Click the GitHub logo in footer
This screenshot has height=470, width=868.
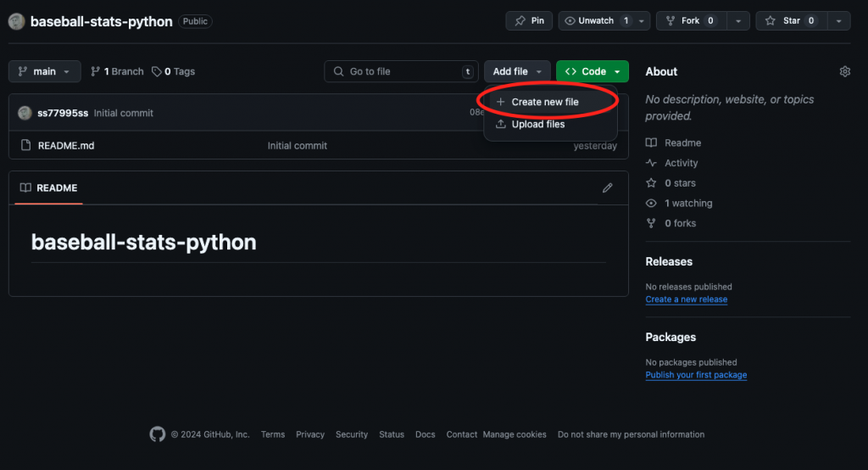[157, 434]
